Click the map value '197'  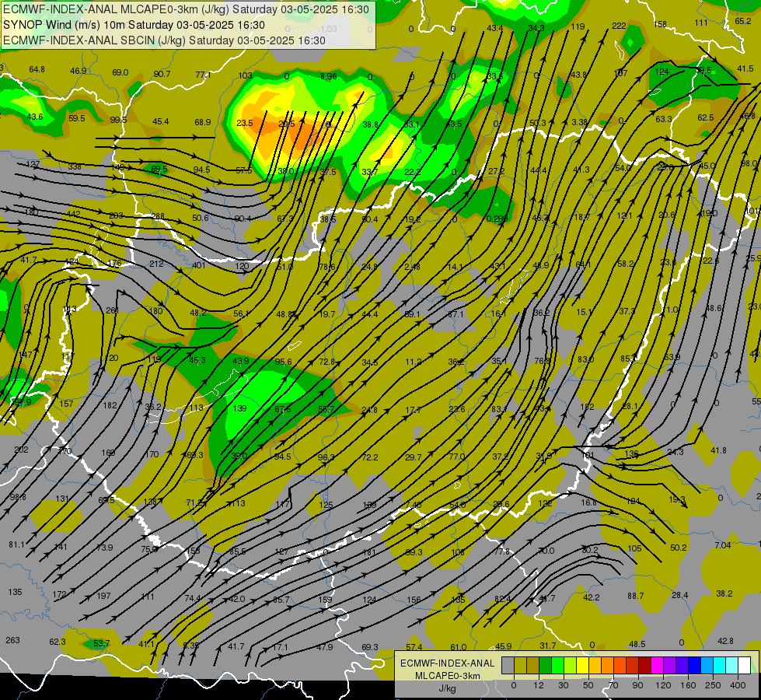(x=104, y=596)
